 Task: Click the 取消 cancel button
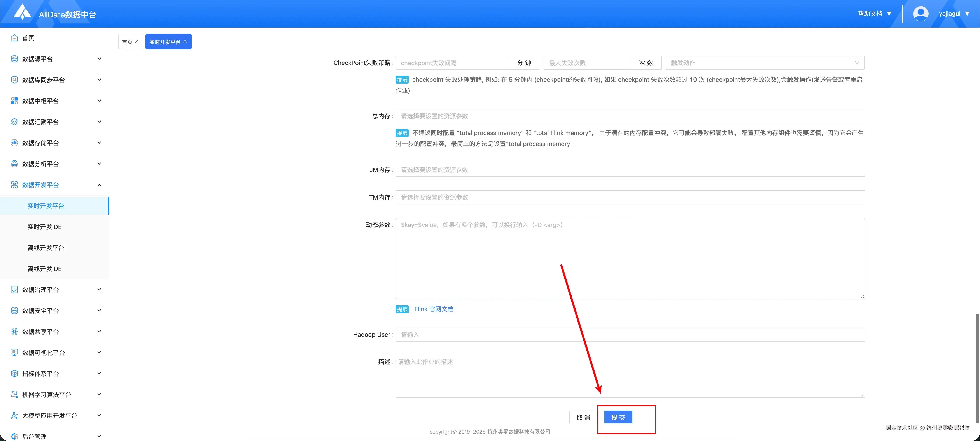[583, 417]
